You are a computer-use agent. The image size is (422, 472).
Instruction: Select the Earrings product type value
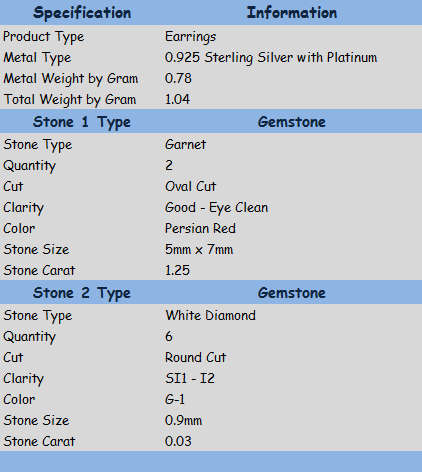pyautogui.click(x=190, y=37)
